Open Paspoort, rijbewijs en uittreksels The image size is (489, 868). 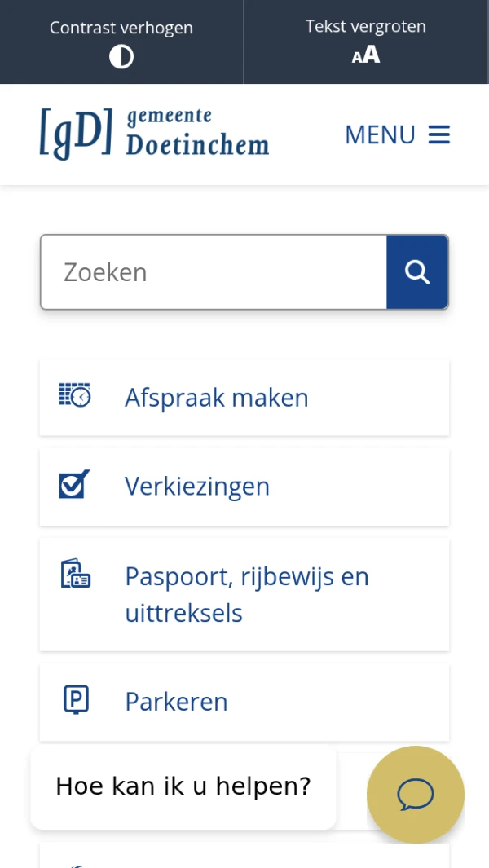(x=247, y=594)
